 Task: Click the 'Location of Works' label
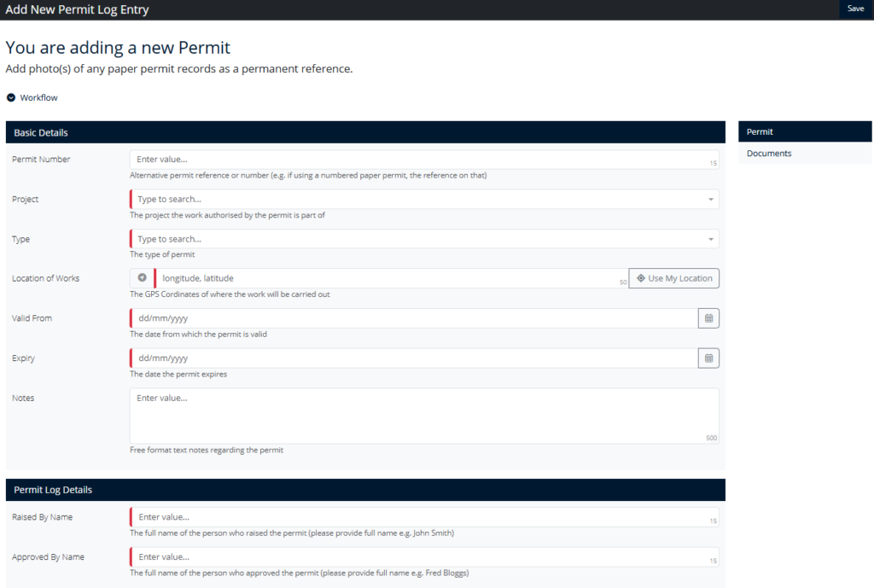coord(46,279)
